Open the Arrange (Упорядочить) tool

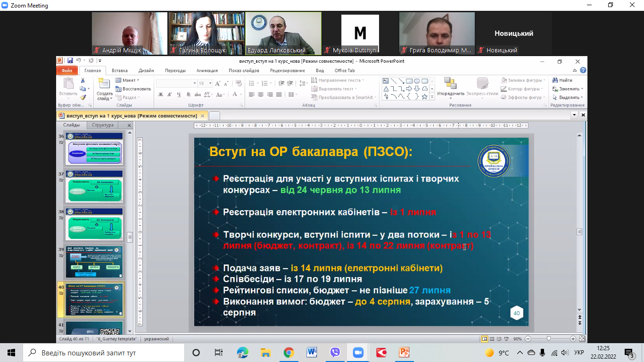(450, 87)
